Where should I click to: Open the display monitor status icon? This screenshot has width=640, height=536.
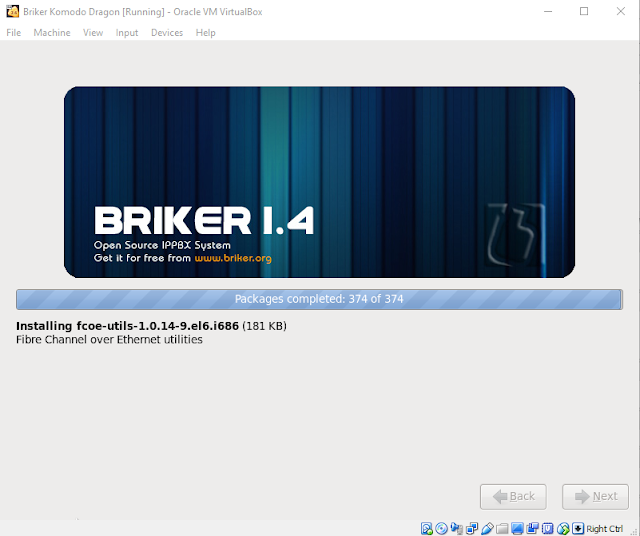coord(518,529)
